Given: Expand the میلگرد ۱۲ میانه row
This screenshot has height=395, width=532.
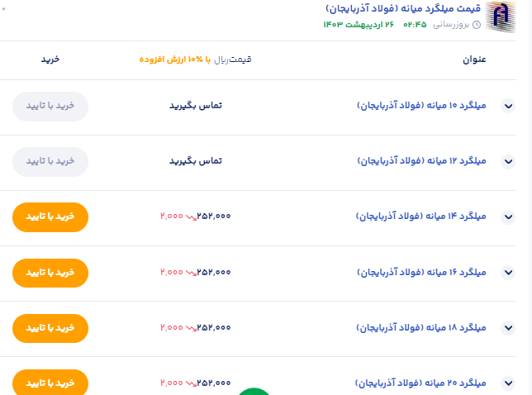Looking at the screenshot, I should (x=509, y=162).
